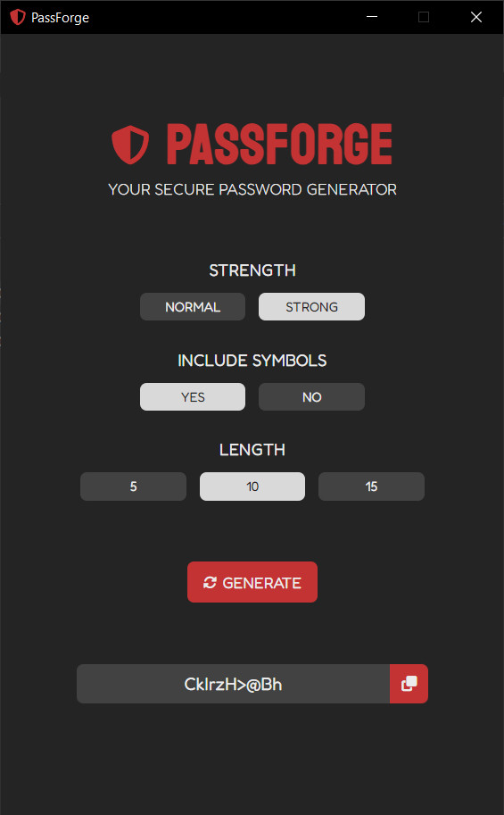Click the PassForge shield icon in title bar

pos(18,17)
